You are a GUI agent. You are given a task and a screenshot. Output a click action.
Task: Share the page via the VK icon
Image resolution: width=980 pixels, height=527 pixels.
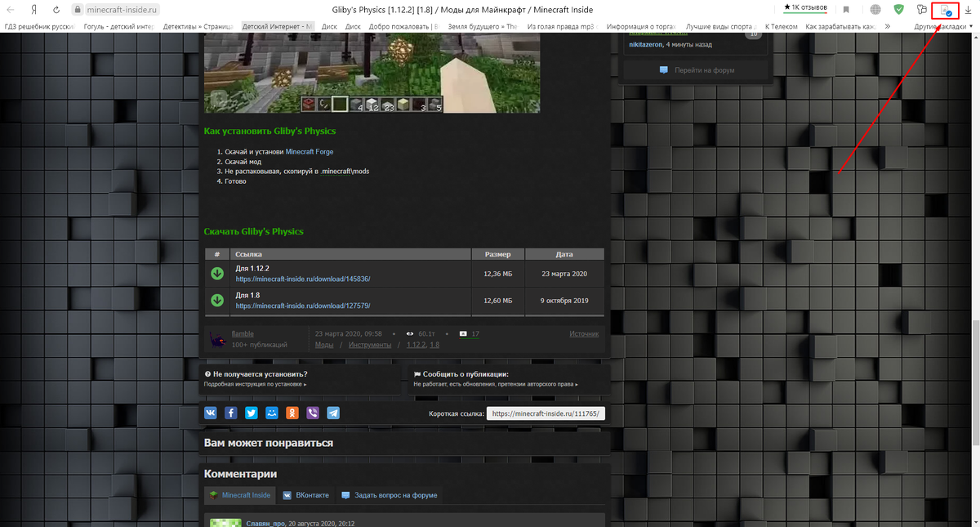coord(210,413)
